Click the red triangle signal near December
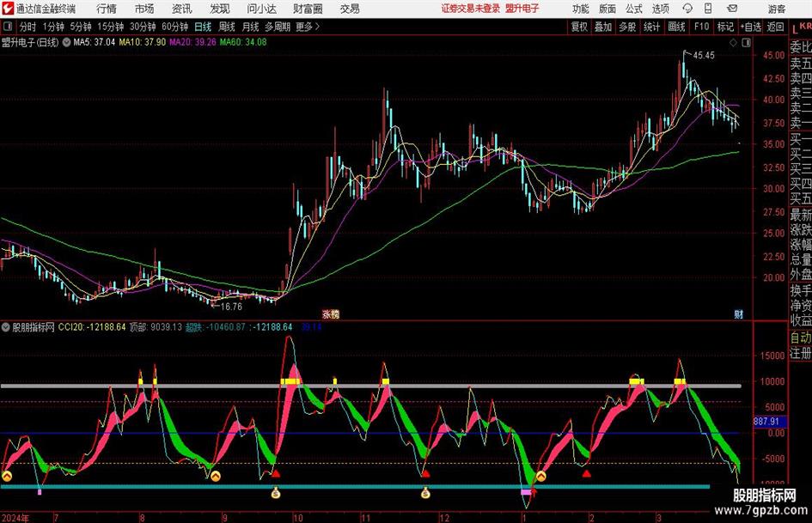 [x=425, y=473]
